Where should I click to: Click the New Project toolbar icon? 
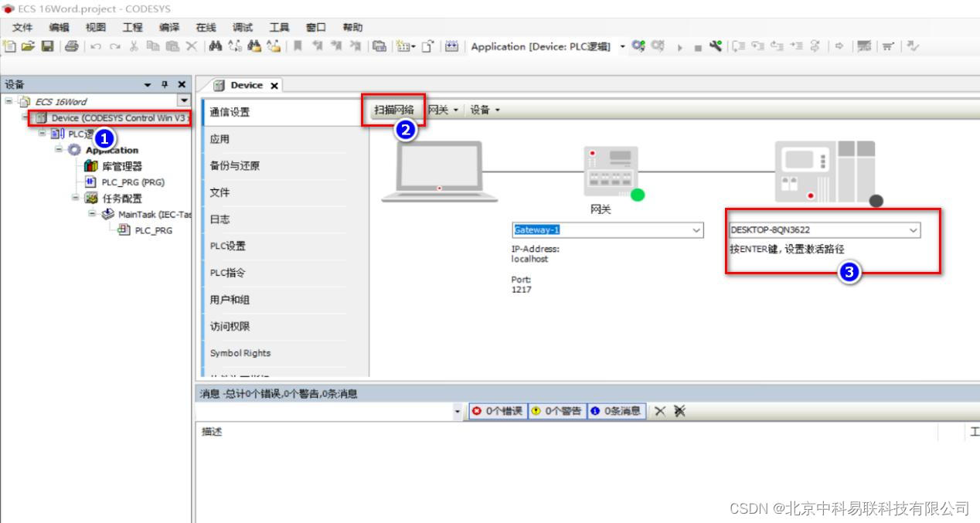click(x=9, y=46)
